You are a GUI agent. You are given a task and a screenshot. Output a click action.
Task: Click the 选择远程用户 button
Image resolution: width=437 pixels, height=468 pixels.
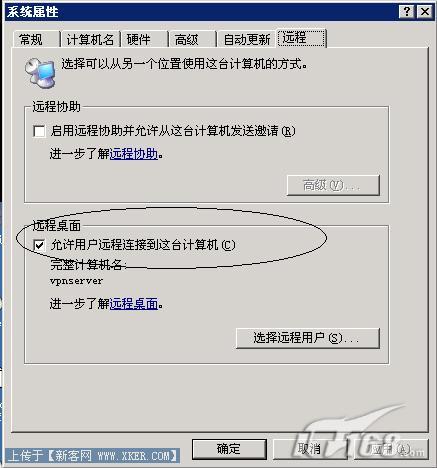pyautogui.click(x=308, y=338)
